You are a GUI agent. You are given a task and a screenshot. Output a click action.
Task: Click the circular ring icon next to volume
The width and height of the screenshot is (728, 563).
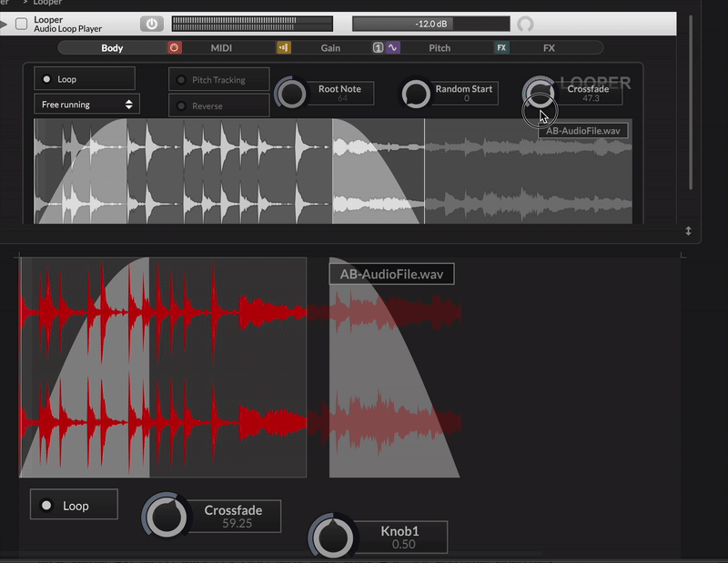point(525,25)
